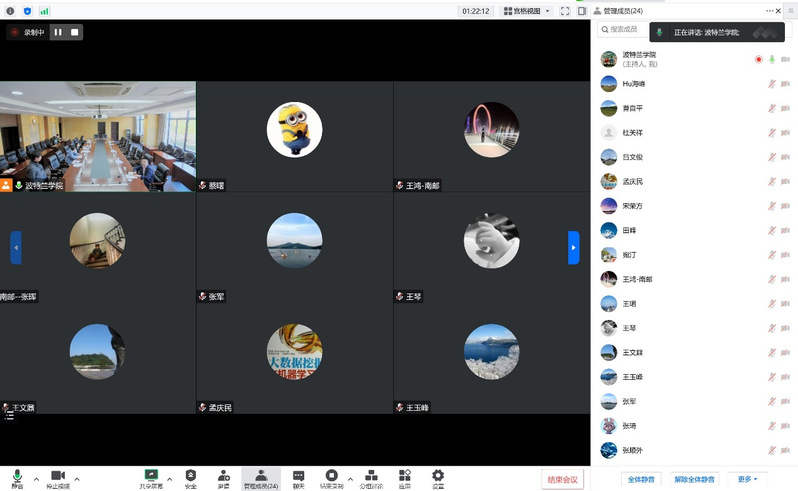The width and height of the screenshot is (798, 491).
Task: Open the security shield menu
Action: point(190,477)
